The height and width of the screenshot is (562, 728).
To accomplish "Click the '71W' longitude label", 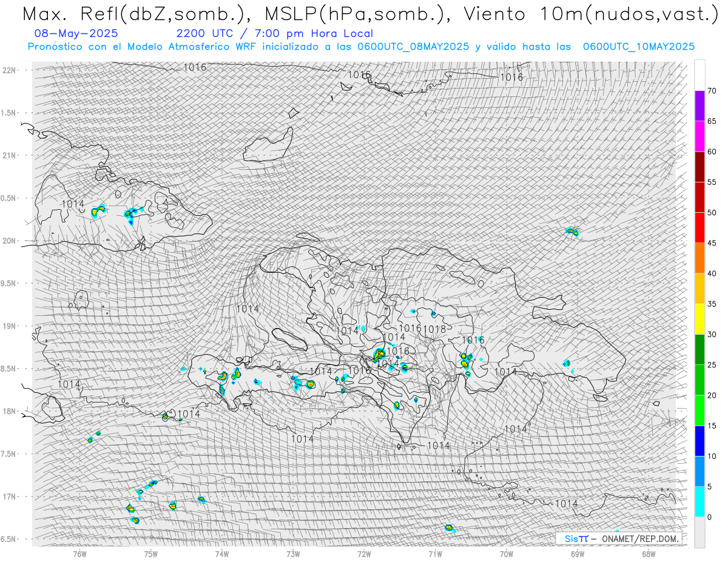I will click(435, 554).
